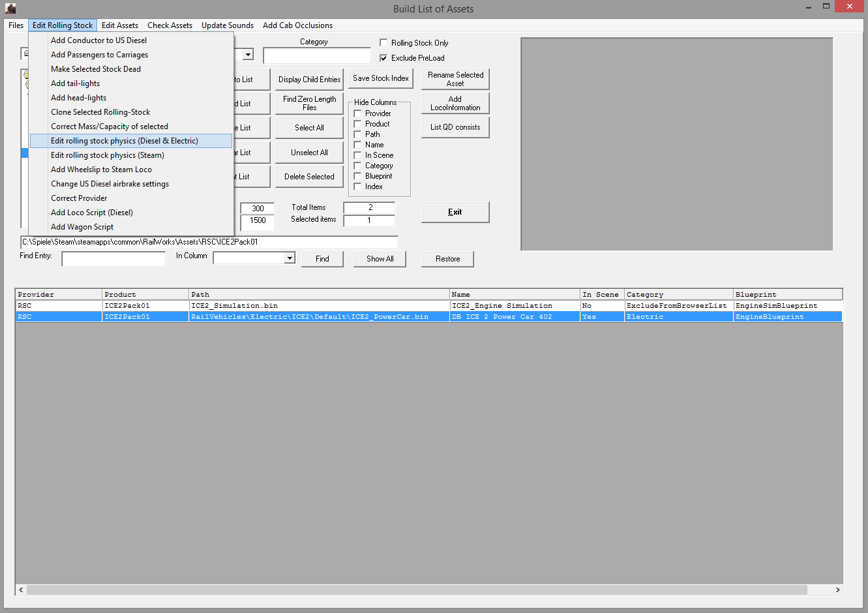Click the Blueprint column header
Image resolution: width=868 pixels, height=613 pixels.
[x=788, y=295]
